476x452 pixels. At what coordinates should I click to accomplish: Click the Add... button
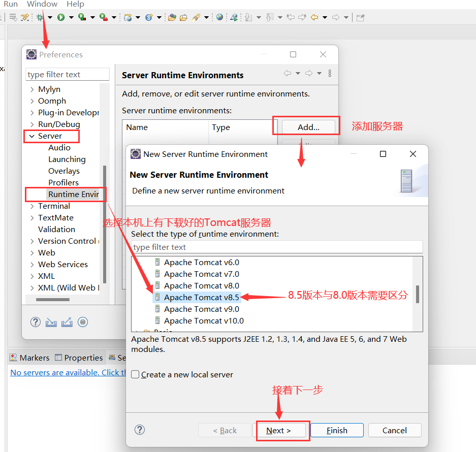click(x=308, y=127)
